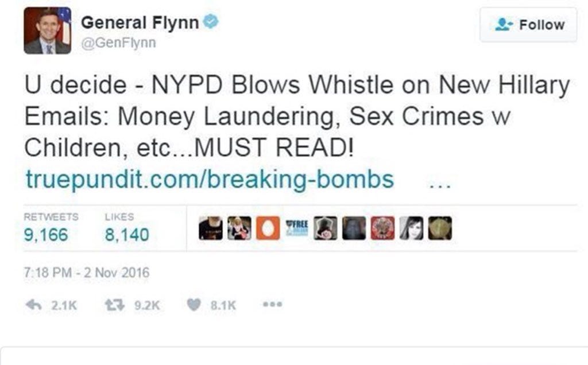The height and width of the screenshot is (365, 588).
Task: Click the FREE text avatar thumbnail
Action: [x=297, y=228]
